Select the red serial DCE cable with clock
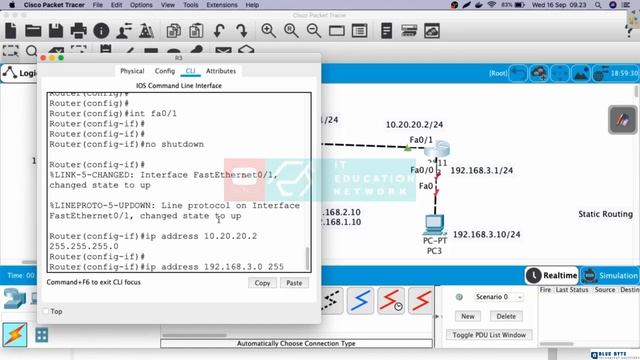The width and height of the screenshot is (640, 360). tap(391, 301)
